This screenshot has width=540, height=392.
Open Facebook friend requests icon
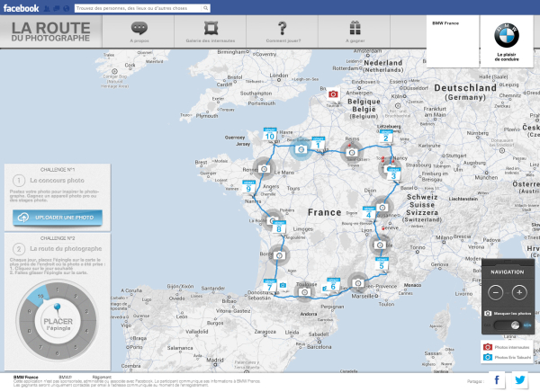47,8
